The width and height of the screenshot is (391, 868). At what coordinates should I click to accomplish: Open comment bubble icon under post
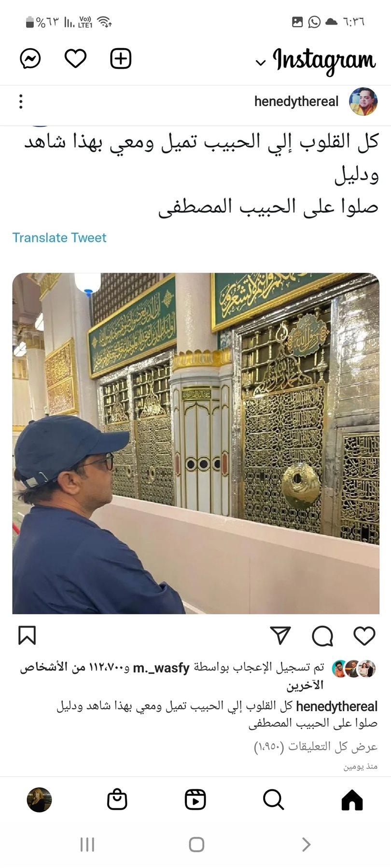(322, 636)
